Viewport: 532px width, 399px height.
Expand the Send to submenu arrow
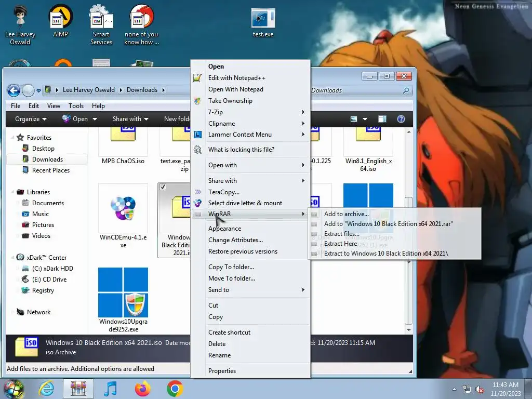point(303,290)
